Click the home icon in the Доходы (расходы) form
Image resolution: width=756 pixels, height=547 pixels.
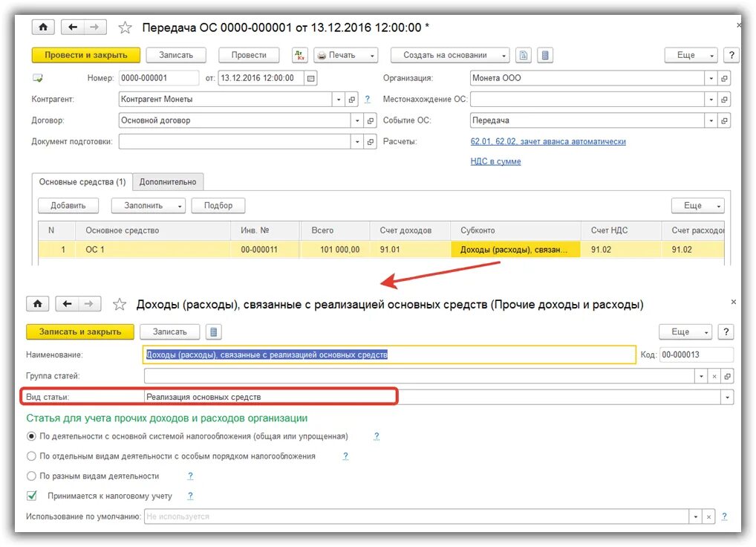(x=38, y=304)
